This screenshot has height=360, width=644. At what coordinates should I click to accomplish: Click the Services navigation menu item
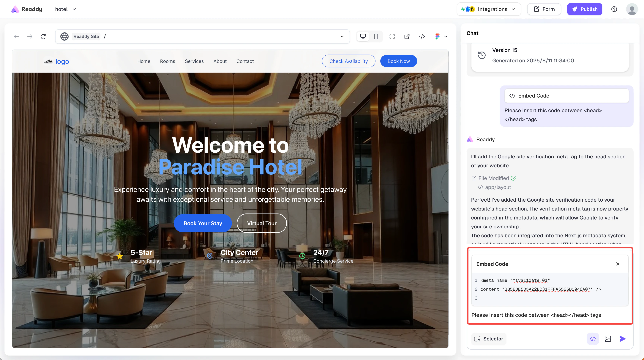pyautogui.click(x=194, y=61)
